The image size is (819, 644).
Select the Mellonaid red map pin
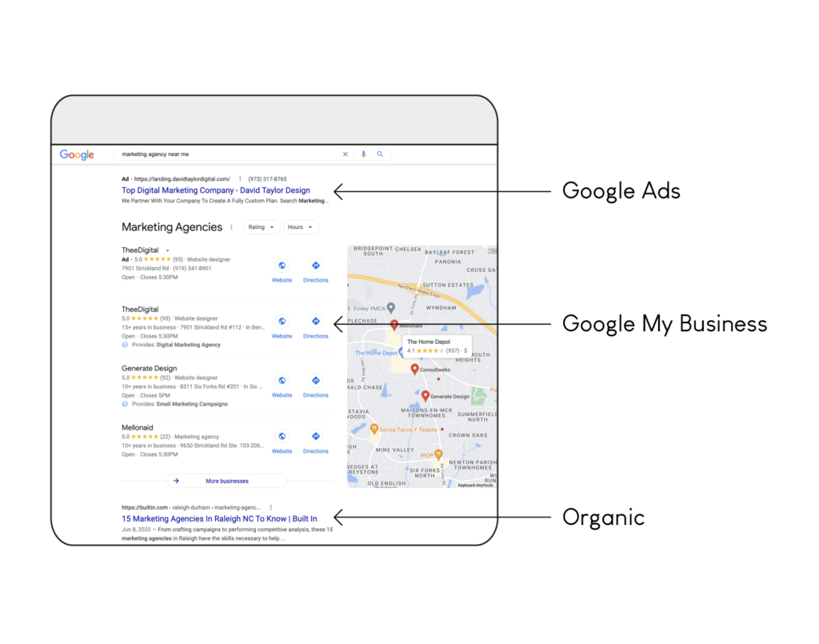394,325
